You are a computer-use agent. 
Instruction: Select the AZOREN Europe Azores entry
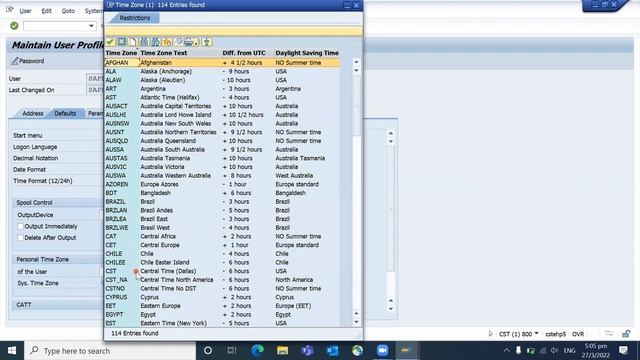[222, 184]
